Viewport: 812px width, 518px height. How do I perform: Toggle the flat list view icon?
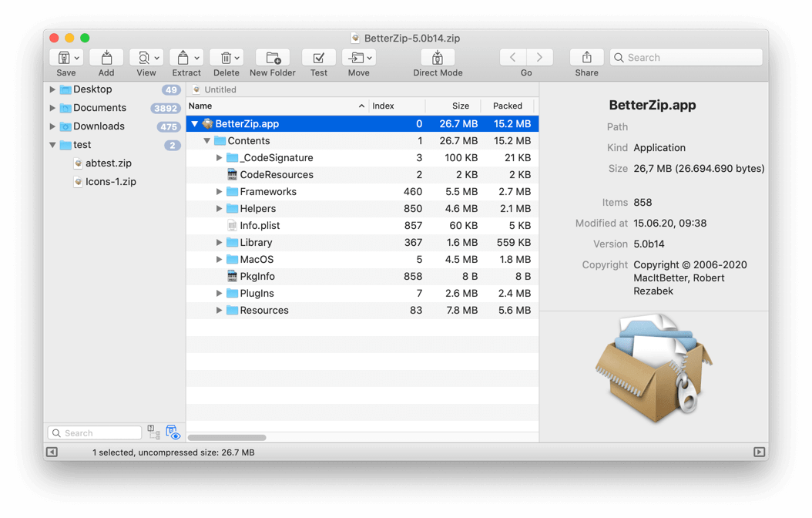(x=154, y=432)
